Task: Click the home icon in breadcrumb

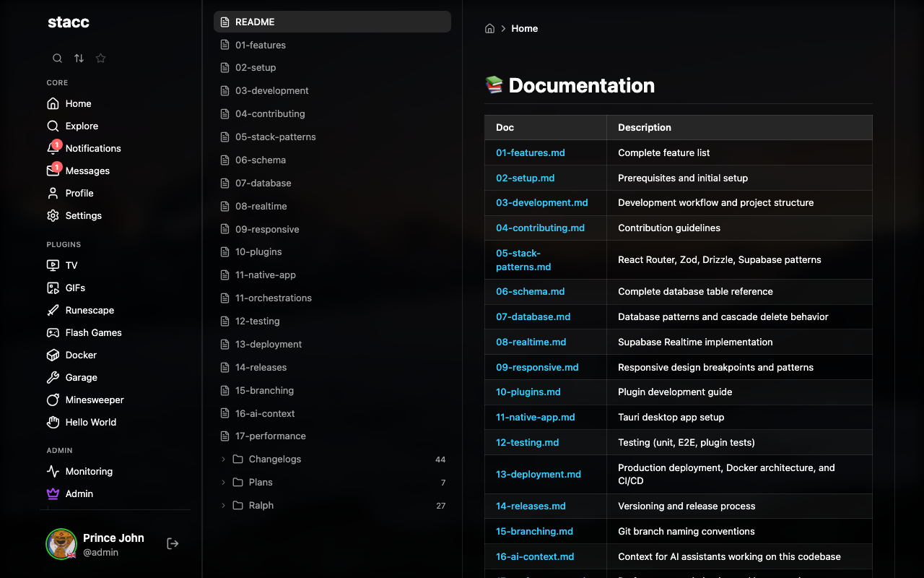Action: tap(489, 29)
